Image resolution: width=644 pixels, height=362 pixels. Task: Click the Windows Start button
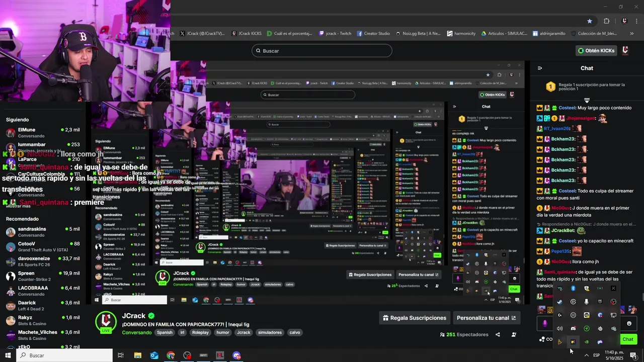8,355
